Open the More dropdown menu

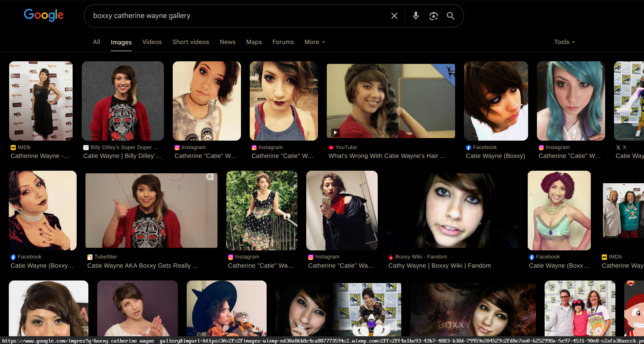point(315,42)
